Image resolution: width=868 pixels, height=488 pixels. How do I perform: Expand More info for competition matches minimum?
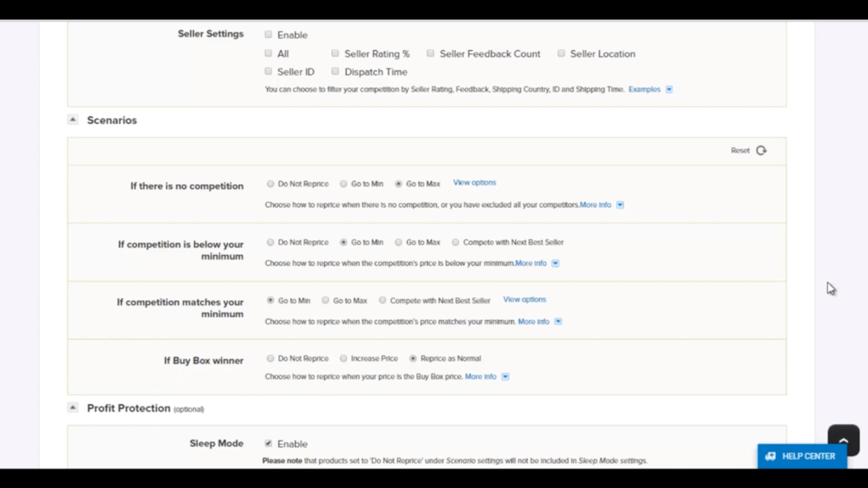click(x=558, y=322)
